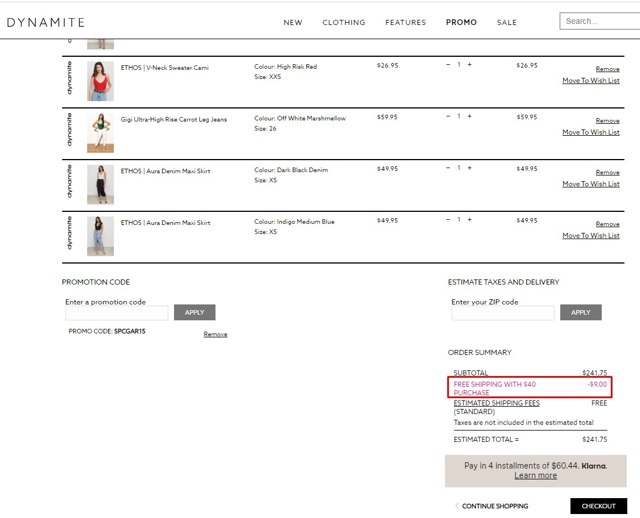Remove the Indigo Medium Blue Maxi Skirt

click(x=607, y=224)
